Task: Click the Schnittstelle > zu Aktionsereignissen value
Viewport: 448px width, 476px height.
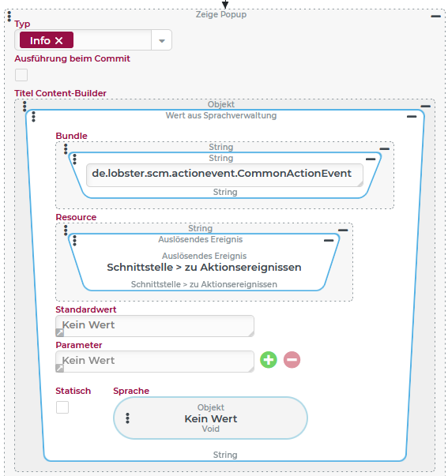Action: click(204, 267)
